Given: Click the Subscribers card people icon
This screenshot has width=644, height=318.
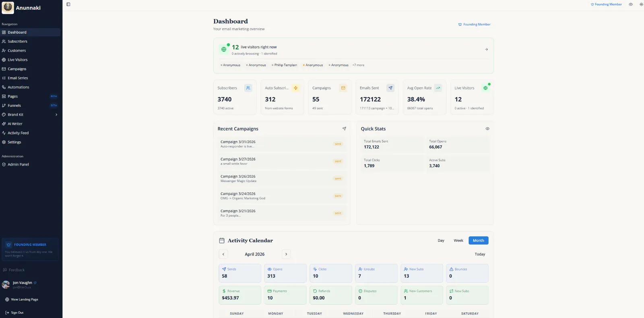Looking at the screenshot, I should 248,88.
